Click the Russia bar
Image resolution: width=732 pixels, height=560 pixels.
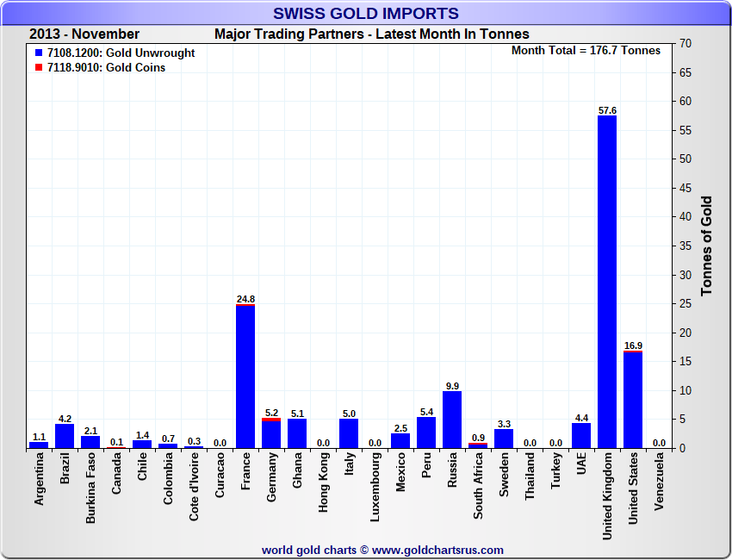click(452, 420)
